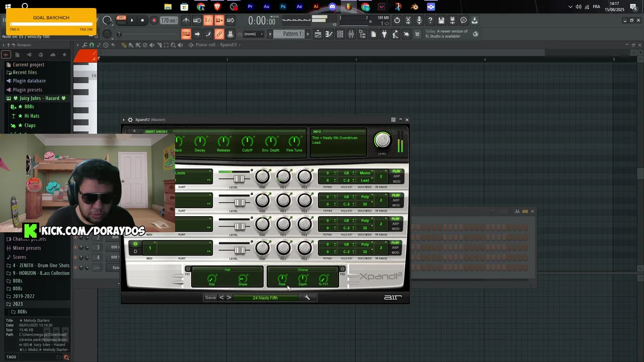Open Discord from the taskbar
The height and width of the screenshot is (362, 644).
pos(332,7)
